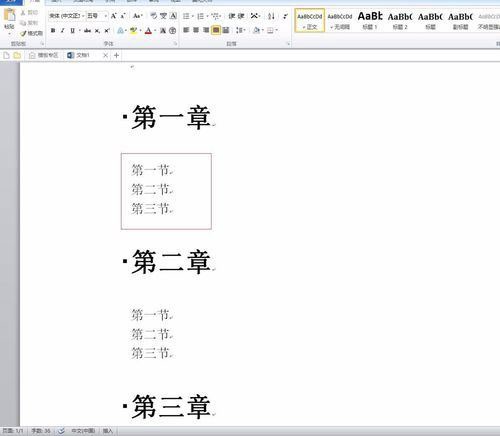Click the bullet list icon
The image size is (500, 436).
(x=187, y=16)
